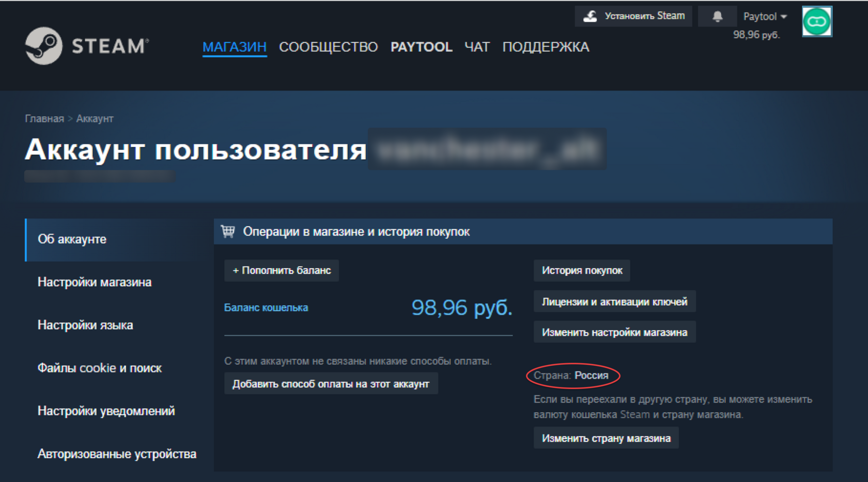This screenshot has width=868, height=482.
Task: Go to Главная breadcrumb link
Action: [44, 119]
